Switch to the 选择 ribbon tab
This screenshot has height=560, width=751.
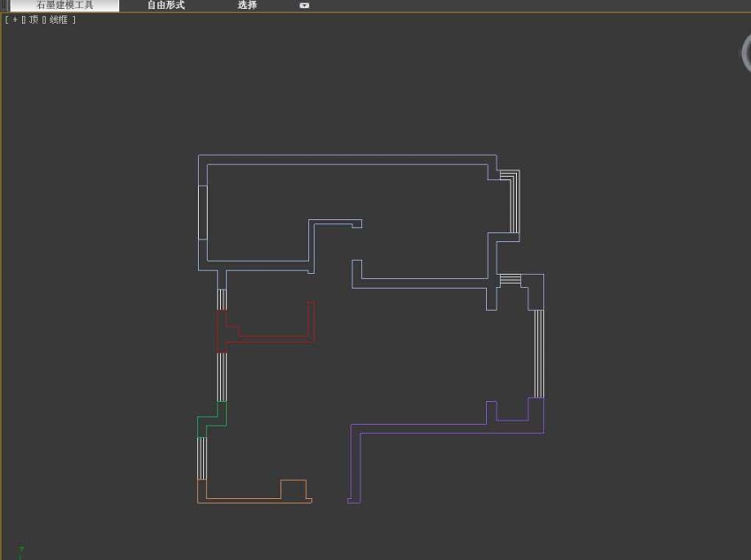point(247,5)
